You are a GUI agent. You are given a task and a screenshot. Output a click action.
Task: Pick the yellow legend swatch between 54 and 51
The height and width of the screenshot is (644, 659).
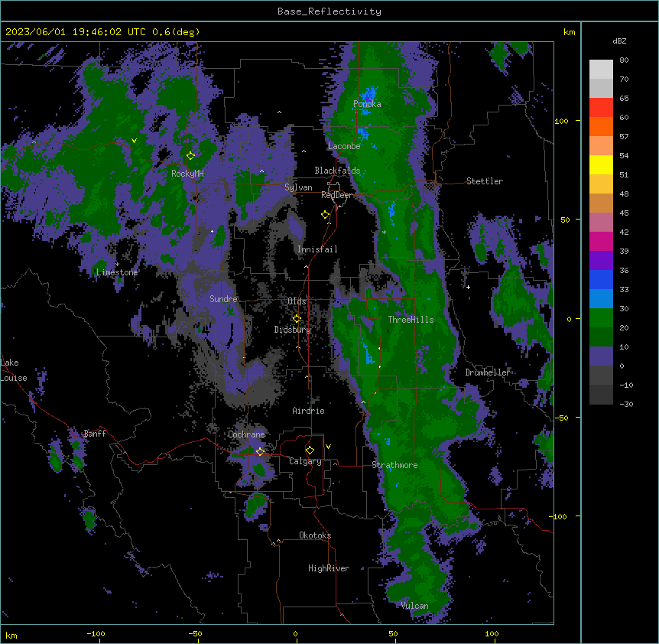tap(601, 164)
